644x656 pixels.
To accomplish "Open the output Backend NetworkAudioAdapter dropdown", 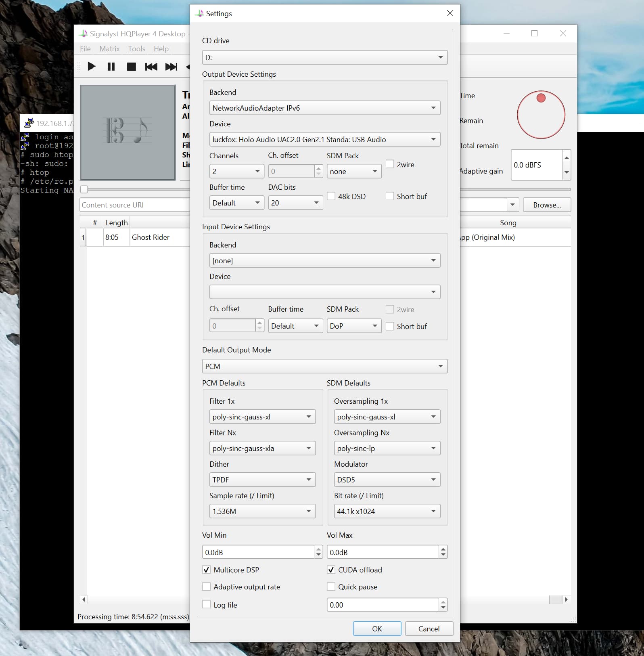I will (x=324, y=108).
